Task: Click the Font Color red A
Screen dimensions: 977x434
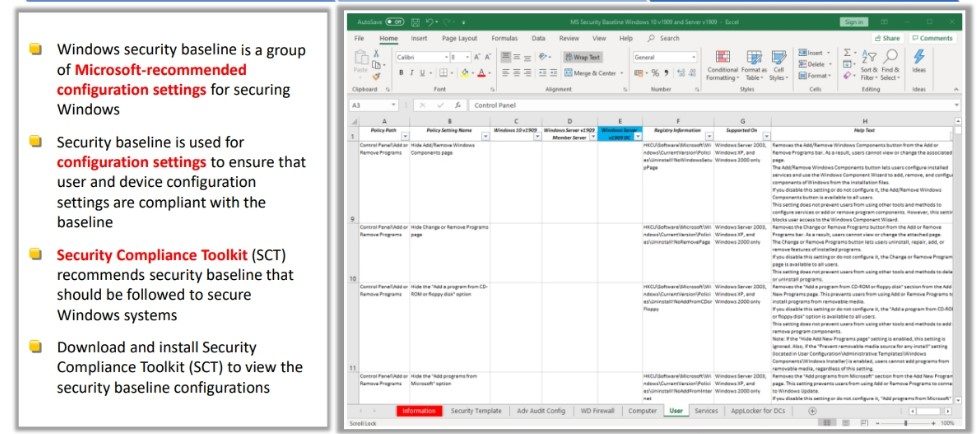Action: pos(480,73)
